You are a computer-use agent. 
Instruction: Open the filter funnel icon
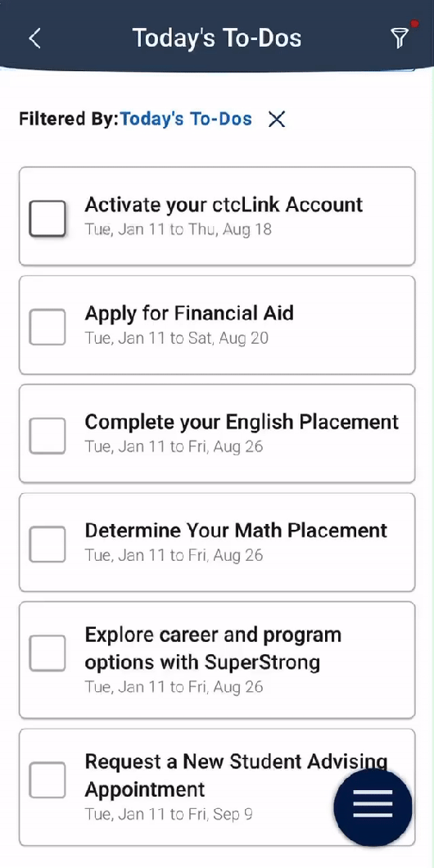pyautogui.click(x=399, y=37)
